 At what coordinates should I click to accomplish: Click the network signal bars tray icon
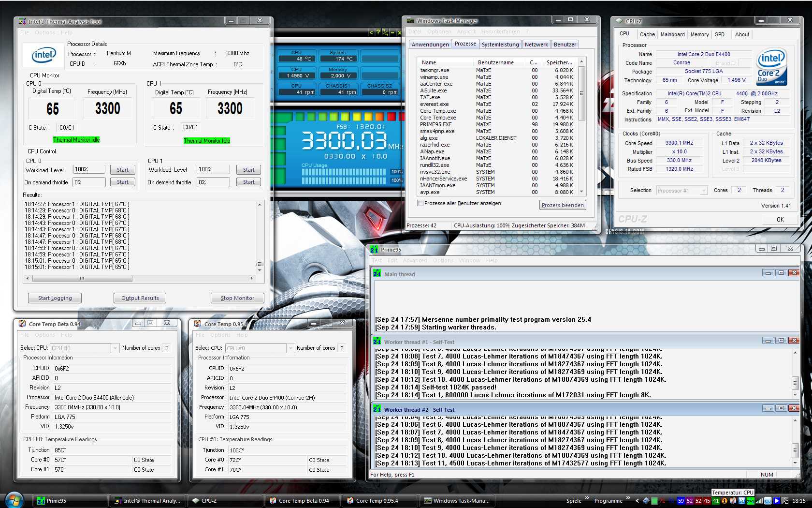click(759, 501)
